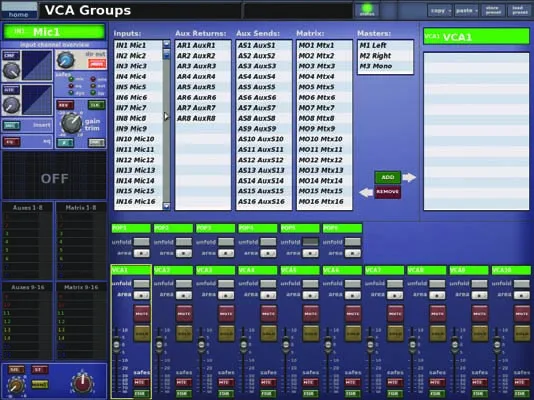
Task: Click area button on VCA3 strip
Action: [x=226, y=295]
